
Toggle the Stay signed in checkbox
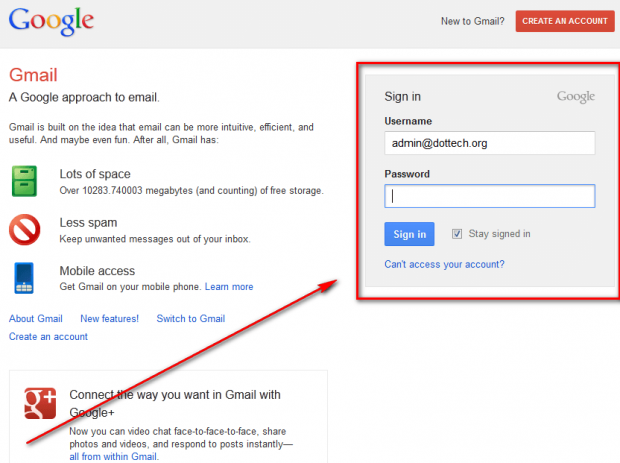(x=457, y=234)
